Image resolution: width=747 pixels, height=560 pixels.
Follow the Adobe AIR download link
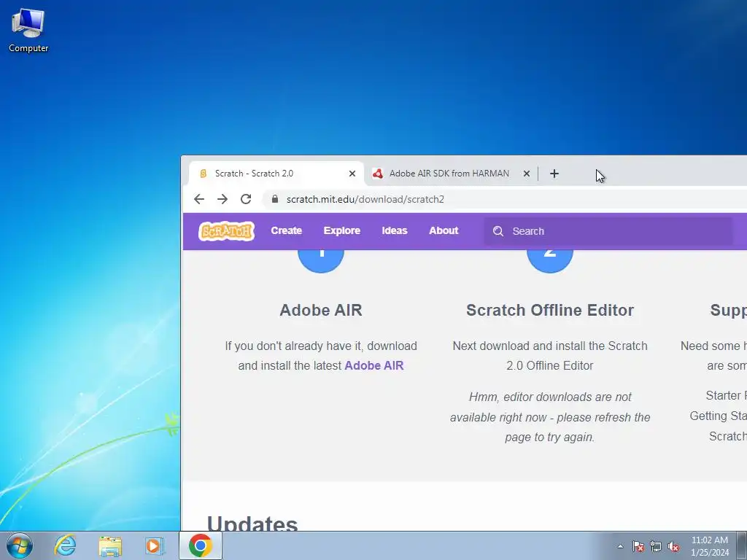point(374,366)
